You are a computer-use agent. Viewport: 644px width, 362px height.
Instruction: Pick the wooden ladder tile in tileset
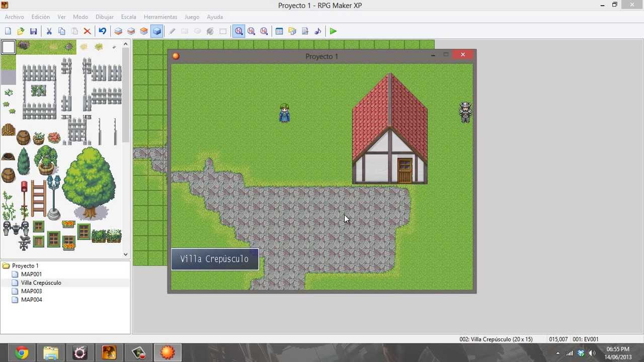coord(38,199)
